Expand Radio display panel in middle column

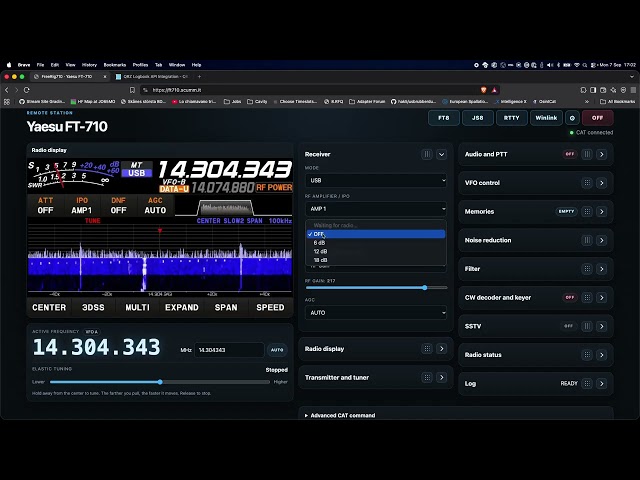pos(441,349)
